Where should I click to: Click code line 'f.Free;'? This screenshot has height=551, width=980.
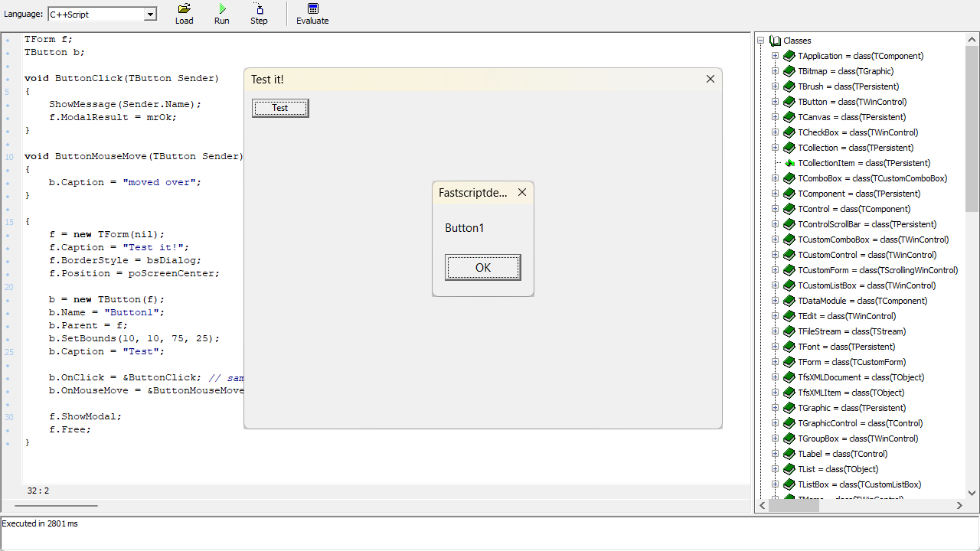[70, 429]
